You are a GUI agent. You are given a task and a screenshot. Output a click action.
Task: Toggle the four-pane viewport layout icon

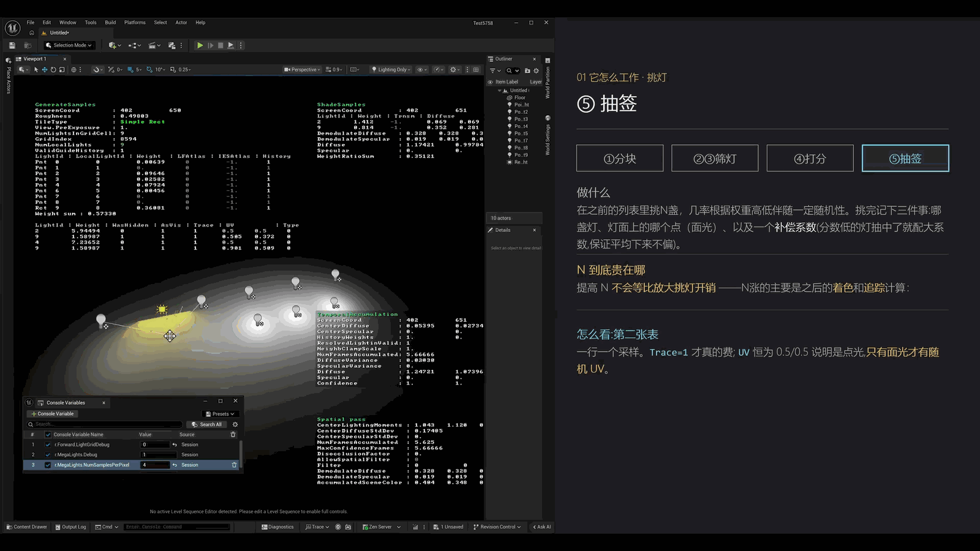pyautogui.click(x=476, y=70)
